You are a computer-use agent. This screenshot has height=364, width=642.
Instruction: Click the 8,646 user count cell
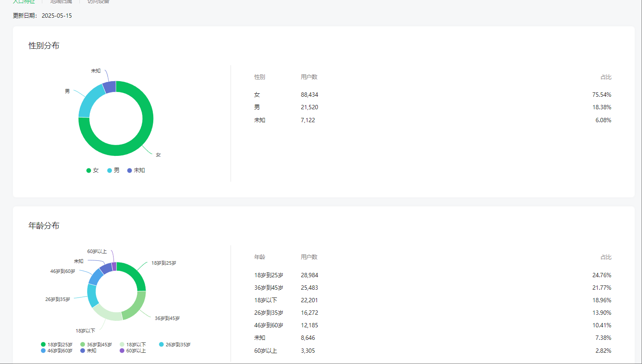(x=308, y=338)
